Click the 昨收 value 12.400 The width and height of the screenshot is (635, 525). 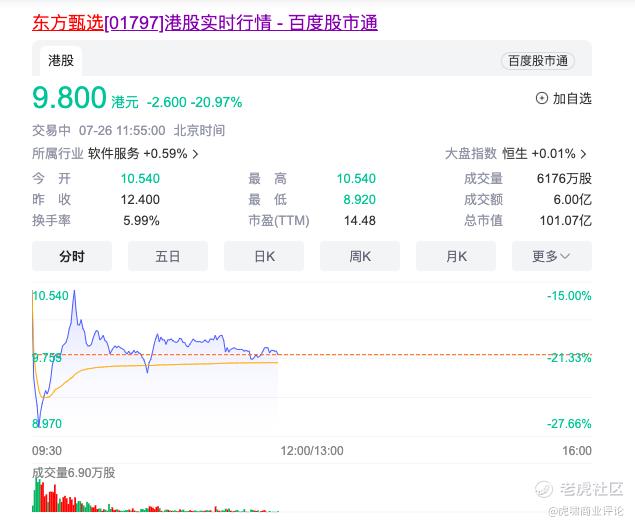click(140, 199)
